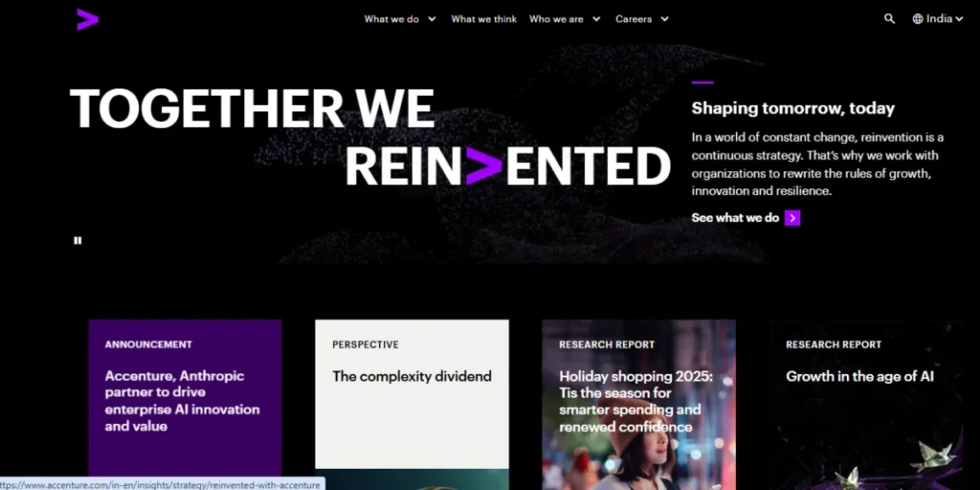Image resolution: width=980 pixels, height=490 pixels.
Task: Click the TOGETHER WE REINVENTED headline
Action: pyautogui.click(x=370, y=138)
